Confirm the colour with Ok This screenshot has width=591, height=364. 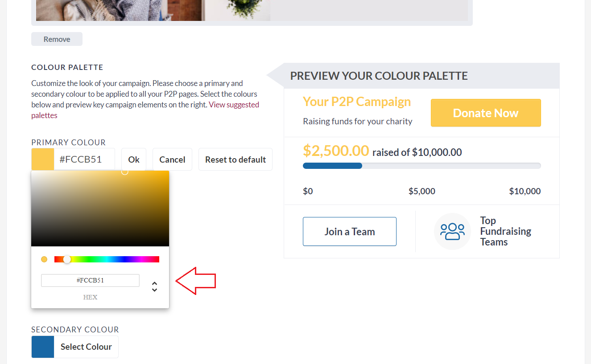pyautogui.click(x=134, y=160)
